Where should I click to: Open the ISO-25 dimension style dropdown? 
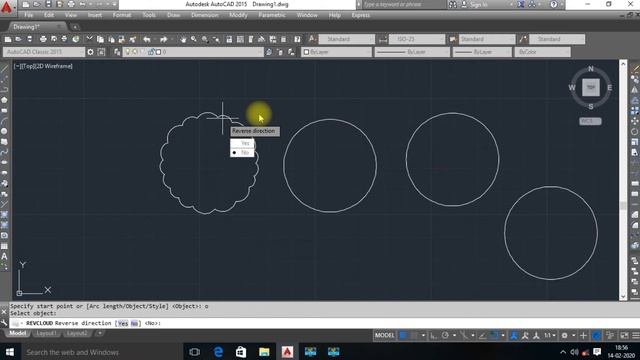point(417,39)
